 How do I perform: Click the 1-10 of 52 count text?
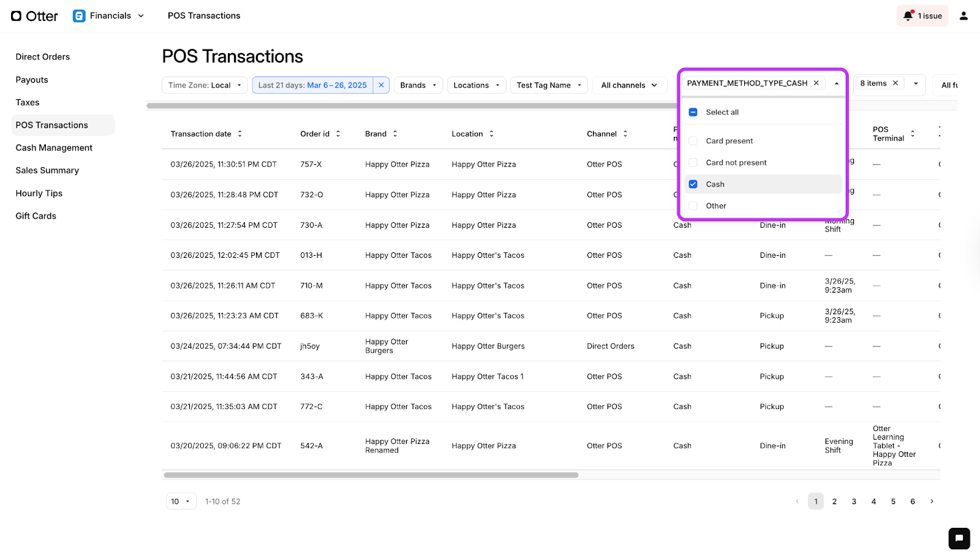[223, 502]
